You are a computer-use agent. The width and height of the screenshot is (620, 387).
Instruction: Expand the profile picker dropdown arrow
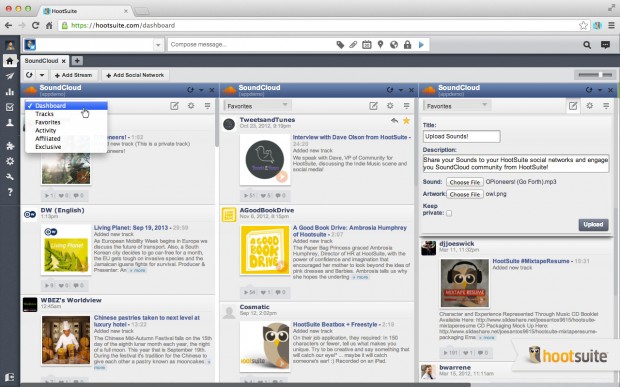(x=158, y=45)
